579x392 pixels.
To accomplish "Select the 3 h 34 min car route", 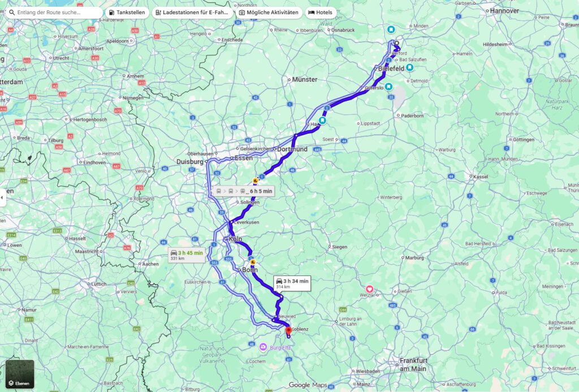I will pos(292,283).
